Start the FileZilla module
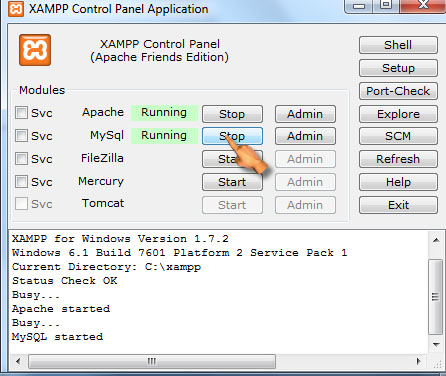Image resolution: width=446 pixels, height=376 pixels. [x=232, y=159]
